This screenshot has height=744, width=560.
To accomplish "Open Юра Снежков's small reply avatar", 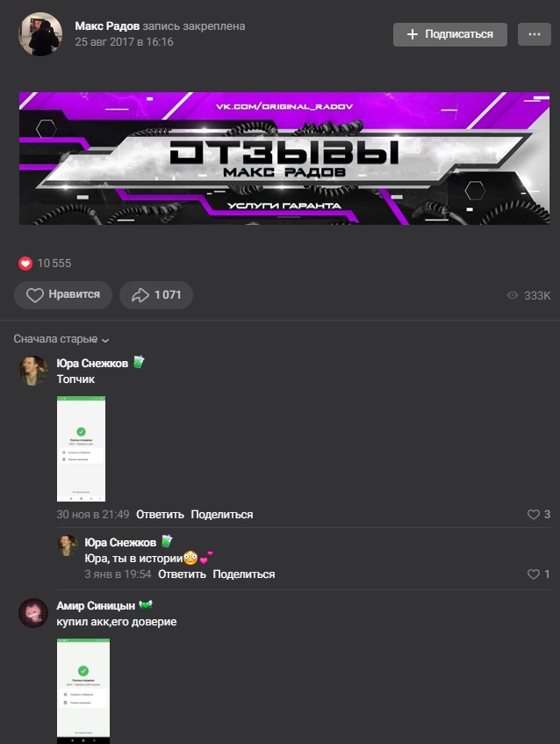I will click(68, 545).
